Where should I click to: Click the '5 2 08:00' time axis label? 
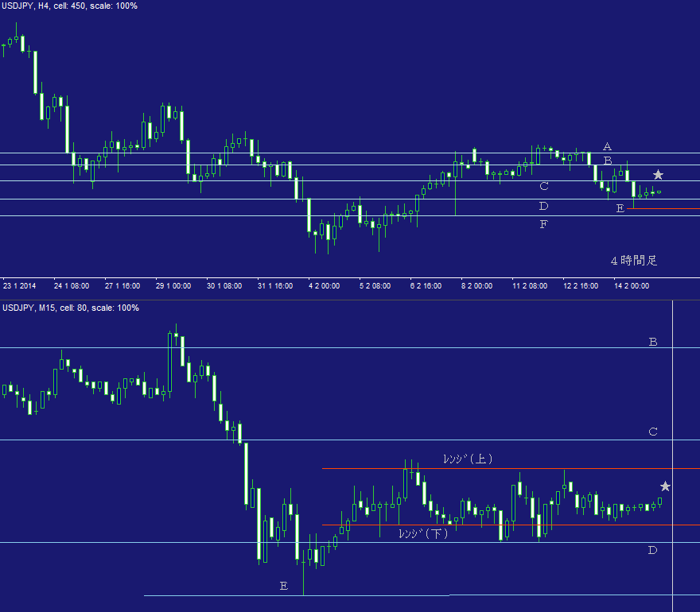click(375, 286)
